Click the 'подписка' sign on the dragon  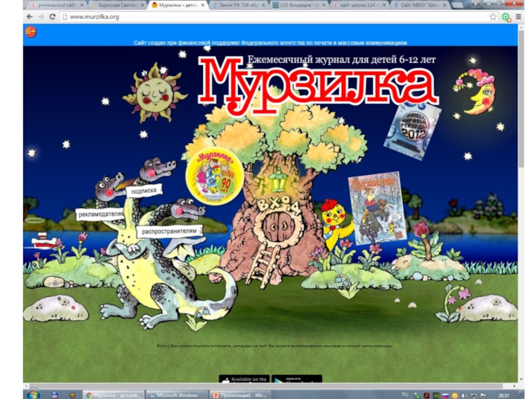click(x=144, y=191)
